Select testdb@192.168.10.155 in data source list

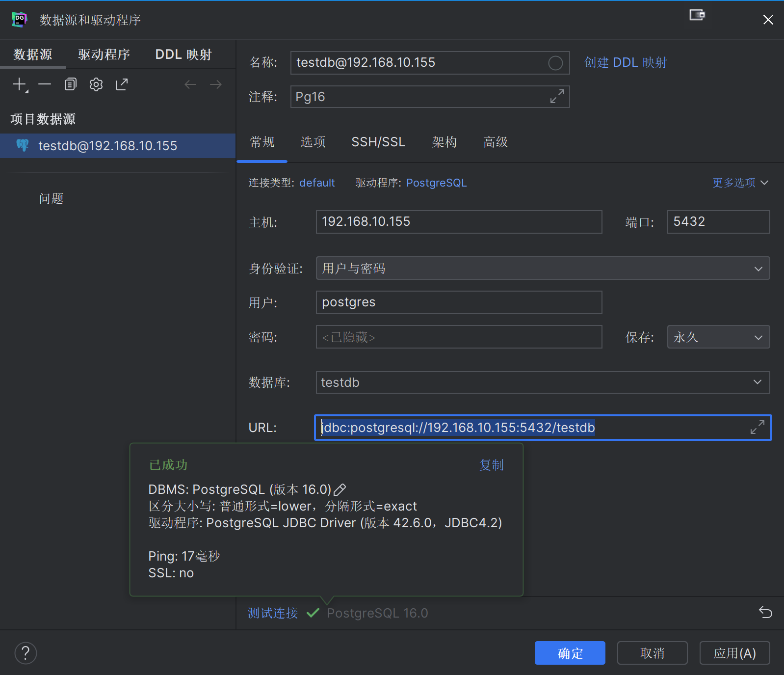(118, 146)
